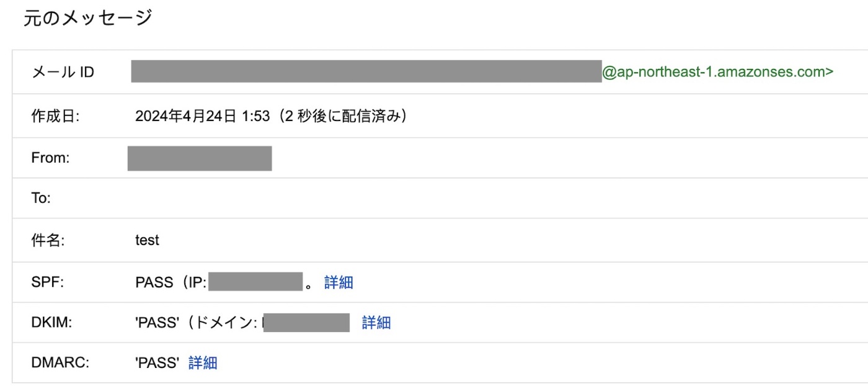Click the redacted SPF IP address
Viewport: 868px width, 386px height.
255,283
